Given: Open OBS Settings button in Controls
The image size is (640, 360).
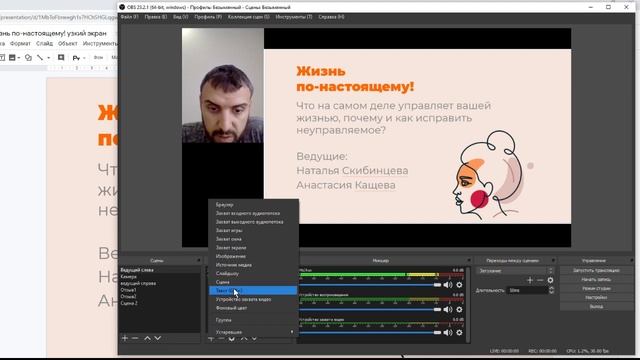Looking at the screenshot, I should click(596, 297).
